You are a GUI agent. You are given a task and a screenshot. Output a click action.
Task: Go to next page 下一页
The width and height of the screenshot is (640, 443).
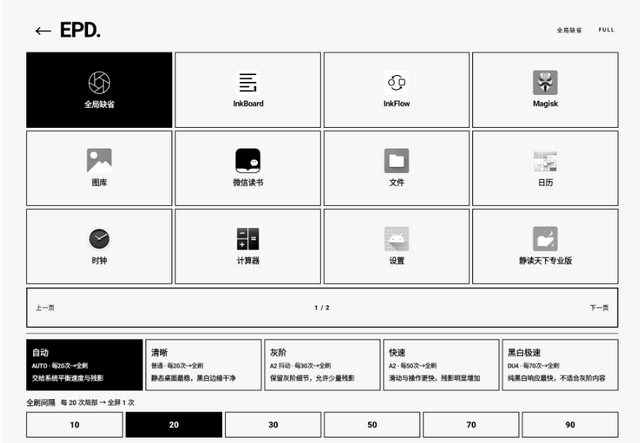click(599, 308)
